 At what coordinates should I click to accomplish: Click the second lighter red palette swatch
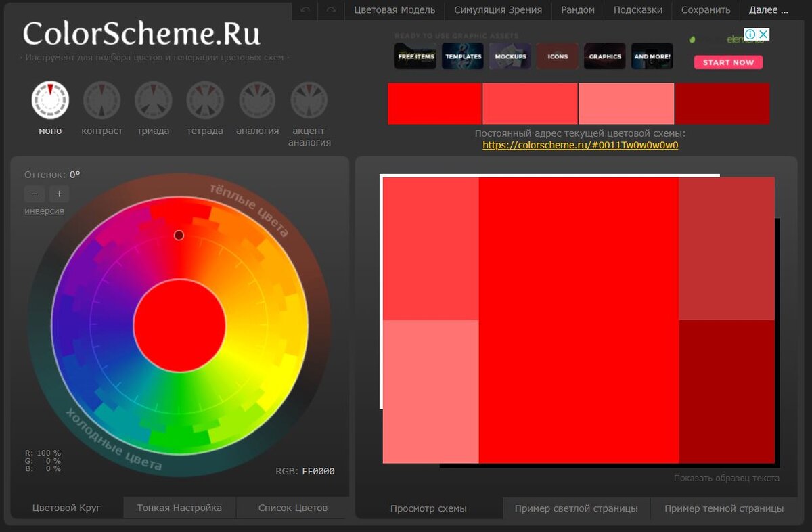530,104
